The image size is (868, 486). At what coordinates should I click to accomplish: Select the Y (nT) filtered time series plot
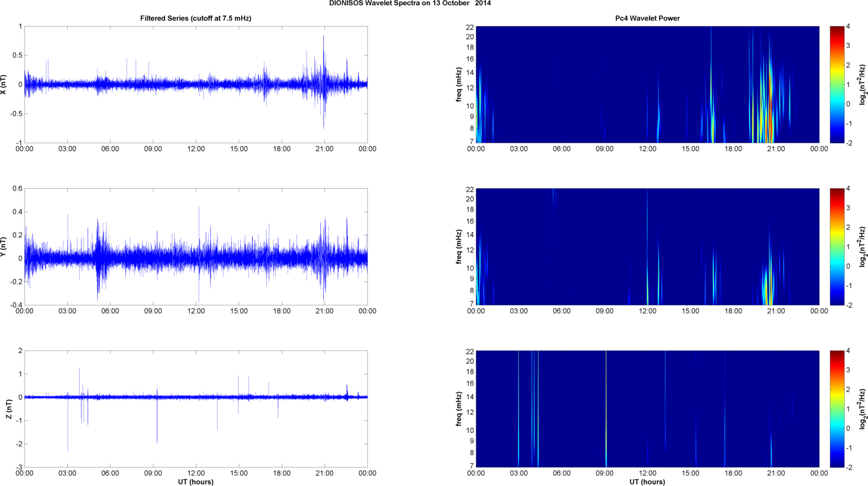196,246
